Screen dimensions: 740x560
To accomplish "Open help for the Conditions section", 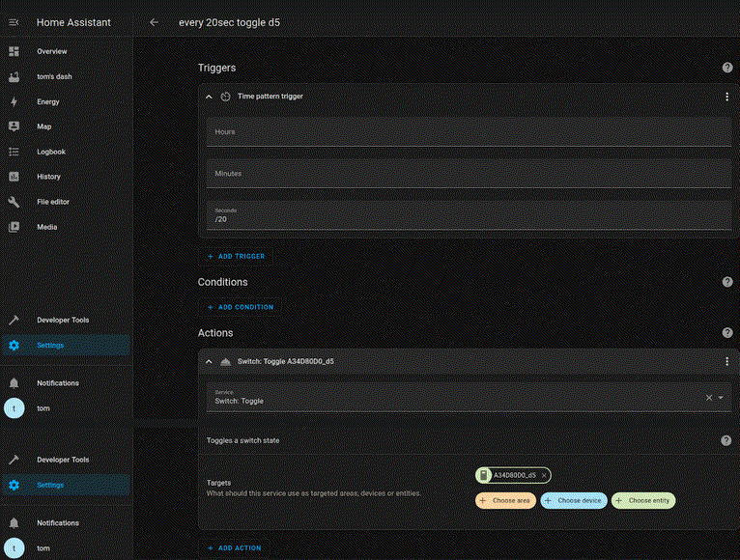I will 726,282.
